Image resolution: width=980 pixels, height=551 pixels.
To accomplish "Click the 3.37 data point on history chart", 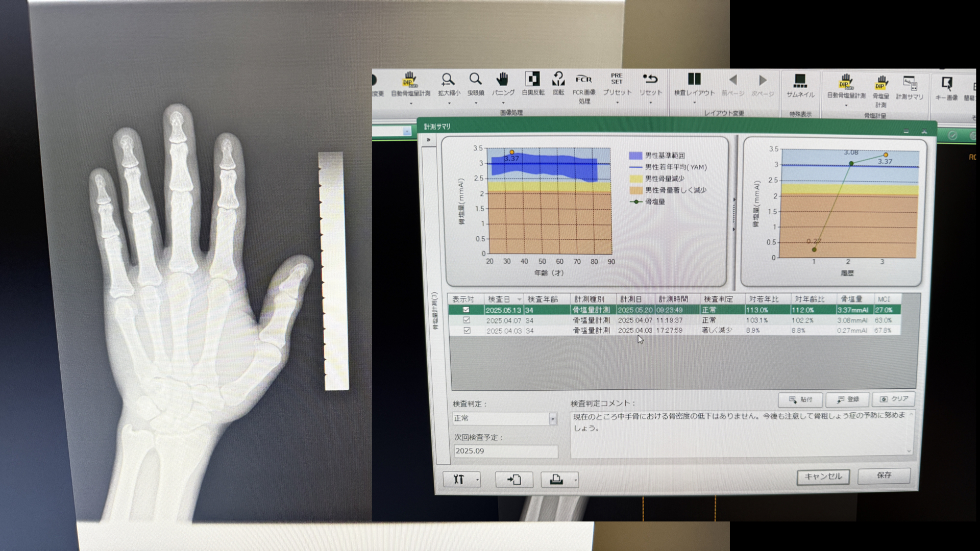I will point(886,155).
